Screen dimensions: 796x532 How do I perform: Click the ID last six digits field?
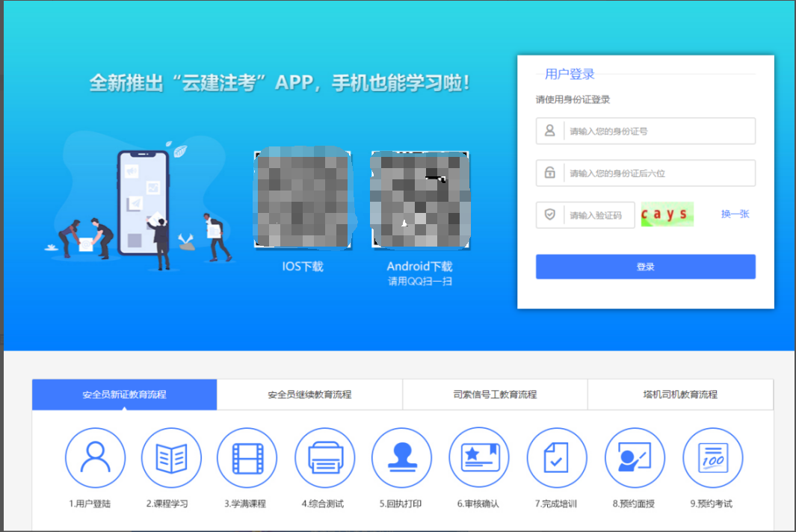click(658, 173)
